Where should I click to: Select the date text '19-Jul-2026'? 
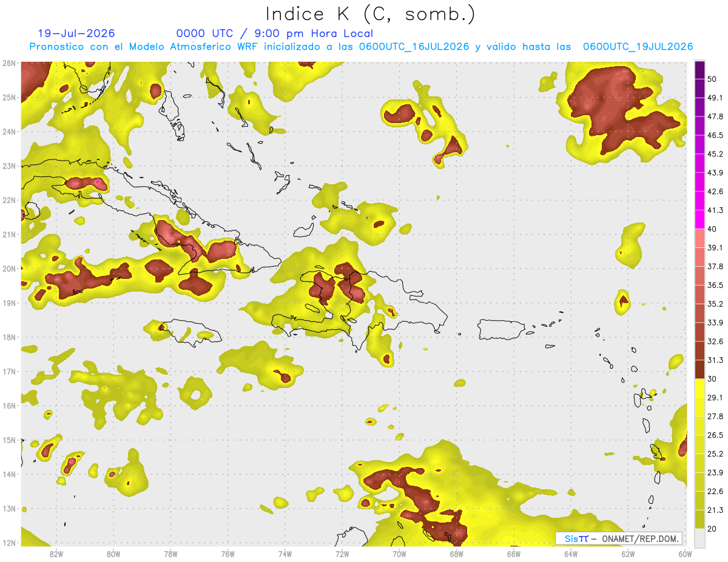[76, 33]
